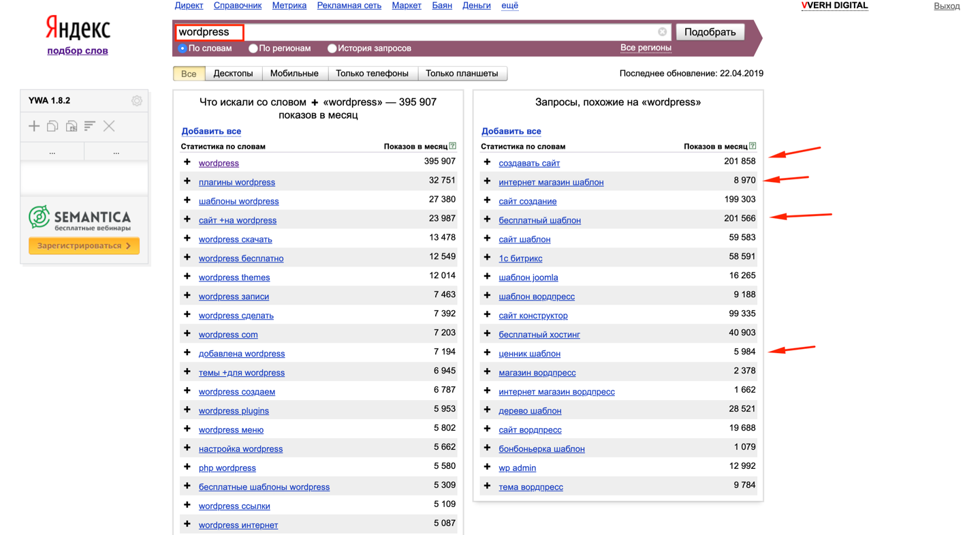Screen dimensions: 980x535
Task: Click the Подобрать button
Action: [710, 32]
